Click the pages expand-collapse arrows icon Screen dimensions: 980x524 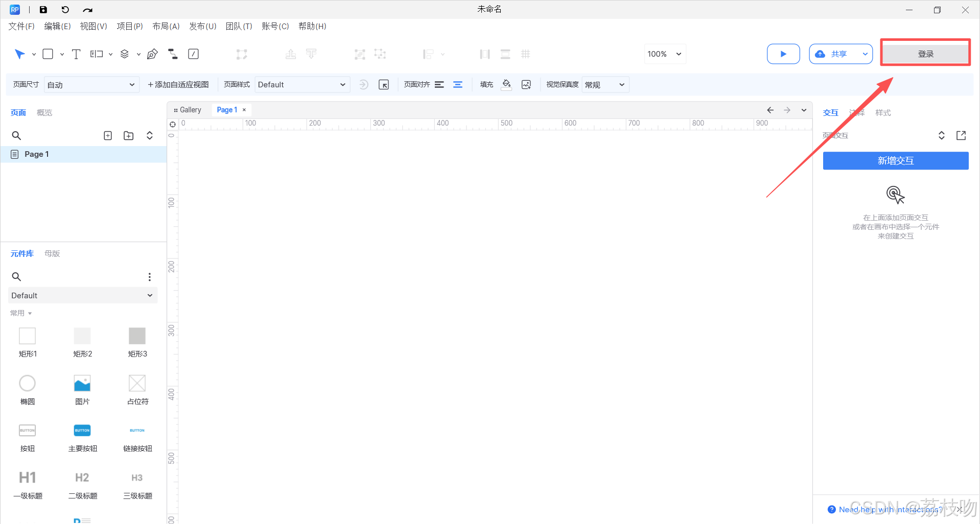pyautogui.click(x=150, y=136)
